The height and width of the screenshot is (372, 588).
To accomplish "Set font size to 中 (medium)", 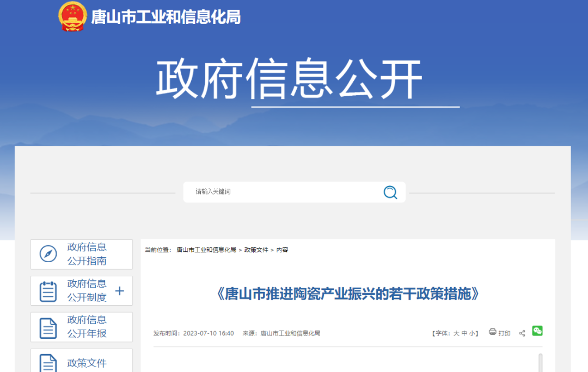I will [x=464, y=333].
